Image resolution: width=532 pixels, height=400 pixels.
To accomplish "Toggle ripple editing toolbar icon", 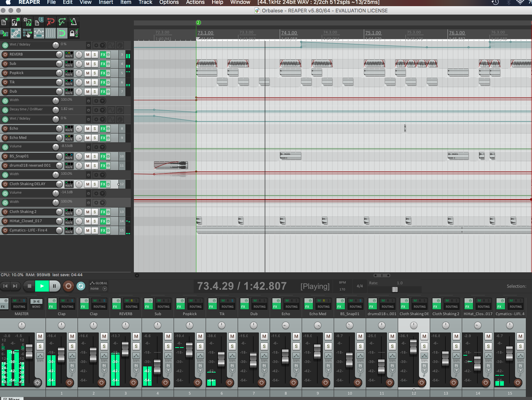I will (x=27, y=33).
